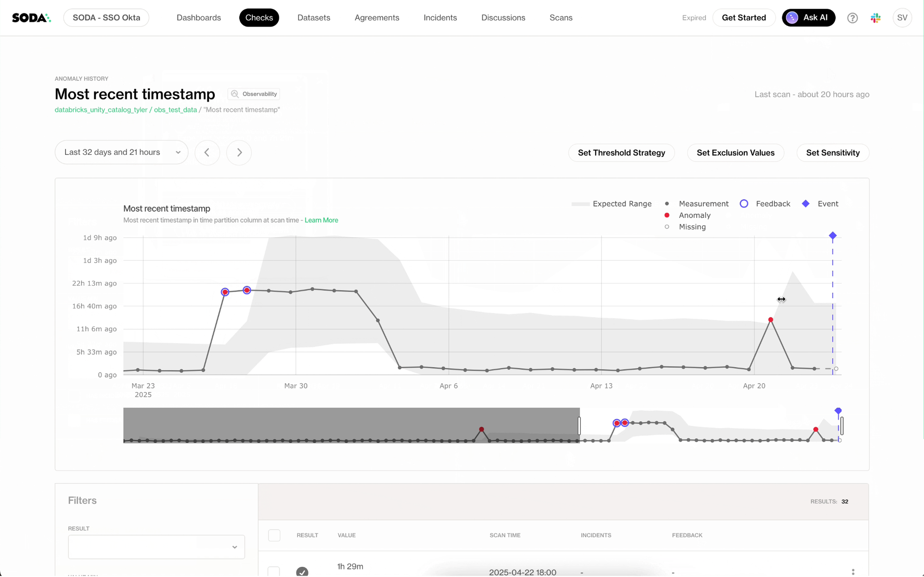Toggle Anomaly series in chart legend
This screenshot has width=924, height=577.
pos(694,215)
